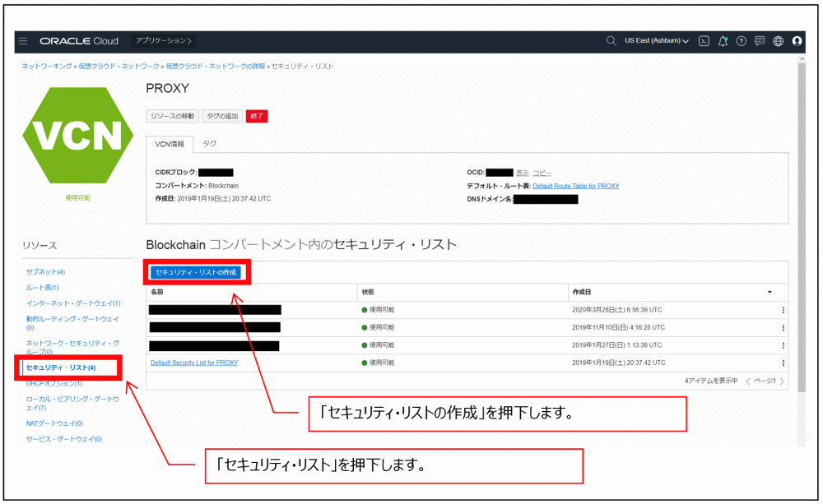This screenshot has height=504, width=823.
Task: Go to 仮想クラウド・ネットワークの詳細 breadcrumb
Action: click(x=215, y=67)
